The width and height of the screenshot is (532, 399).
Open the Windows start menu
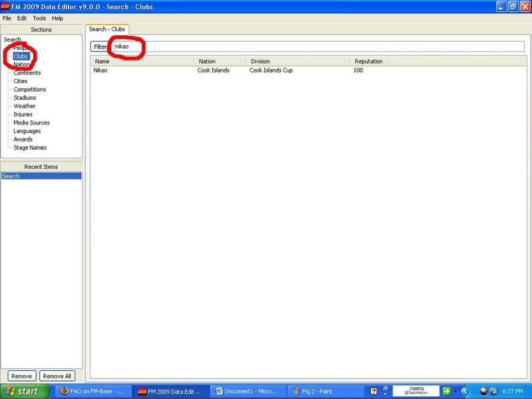tap(25, 392)
